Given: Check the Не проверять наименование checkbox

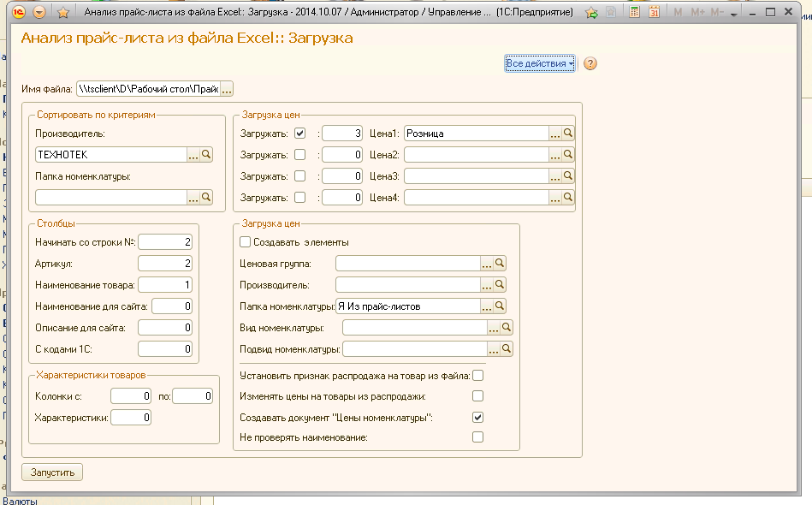Looking at the screenshot, I should [478, 437].
